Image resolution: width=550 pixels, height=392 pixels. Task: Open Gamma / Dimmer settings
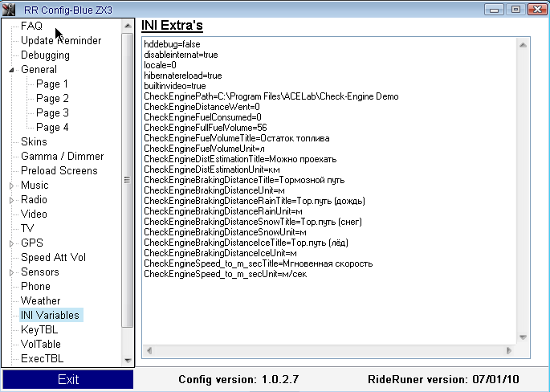(x=62, y=156)
